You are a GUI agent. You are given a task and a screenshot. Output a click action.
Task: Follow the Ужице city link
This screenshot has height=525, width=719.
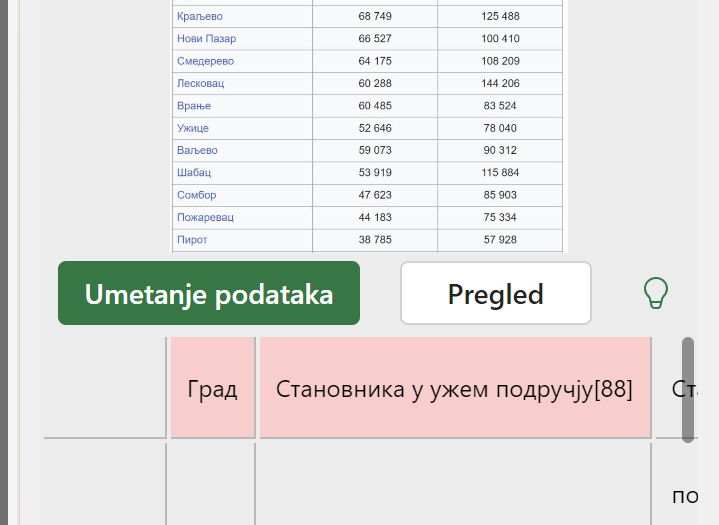[193, 128]
